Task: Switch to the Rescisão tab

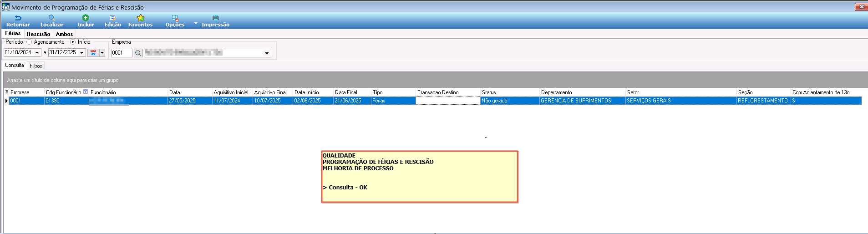Action: (38, 34)
